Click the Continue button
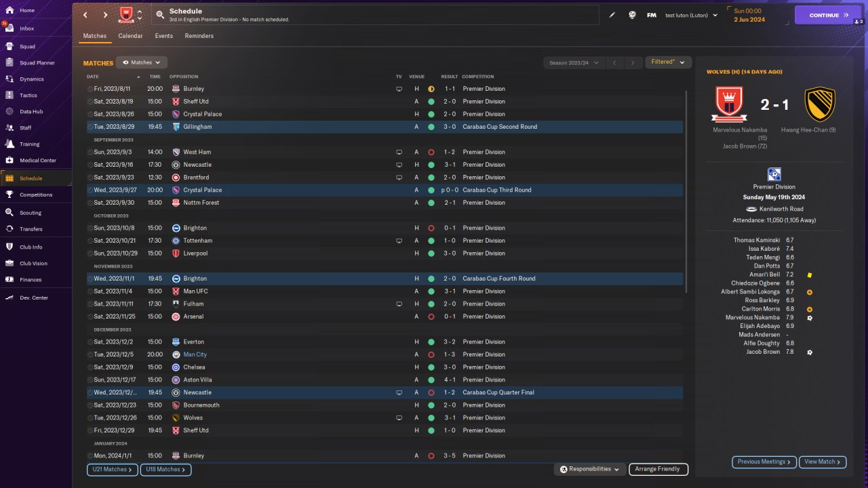Image resolution: width=868 pixels, height=488 pixels. tap(828, 15)
